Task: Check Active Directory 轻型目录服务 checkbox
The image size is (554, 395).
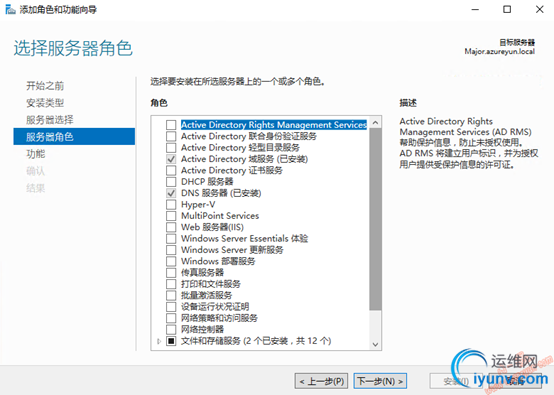Action: 171,147
